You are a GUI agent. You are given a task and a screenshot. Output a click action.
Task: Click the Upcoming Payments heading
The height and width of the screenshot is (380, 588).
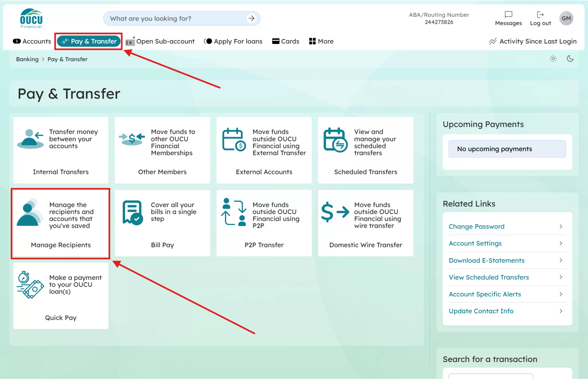pos(483,124)
